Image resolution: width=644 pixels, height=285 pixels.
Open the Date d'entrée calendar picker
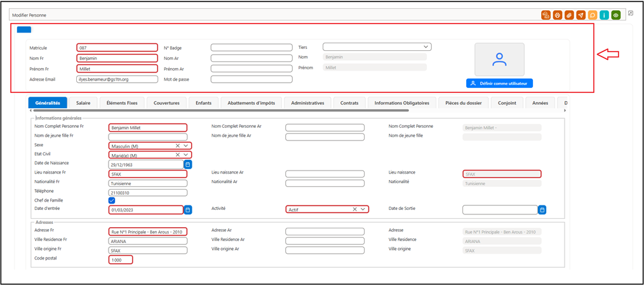tap(188, 210)
